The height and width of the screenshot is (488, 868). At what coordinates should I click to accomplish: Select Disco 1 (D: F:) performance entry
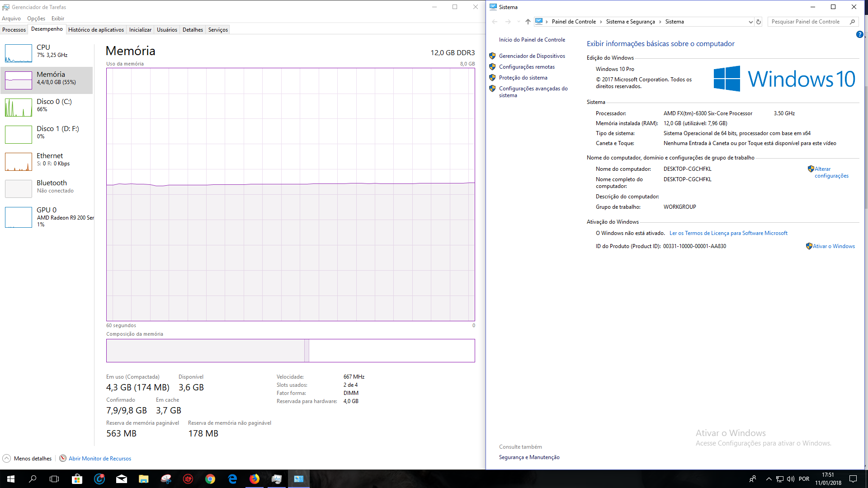(47, 135)
